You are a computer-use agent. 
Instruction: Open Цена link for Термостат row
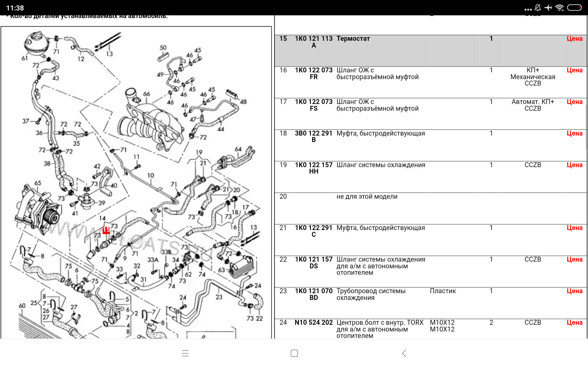point(575,39)
